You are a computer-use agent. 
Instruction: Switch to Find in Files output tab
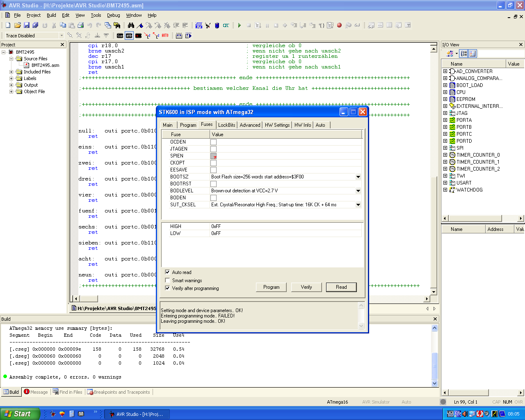(x=67, y=392)
